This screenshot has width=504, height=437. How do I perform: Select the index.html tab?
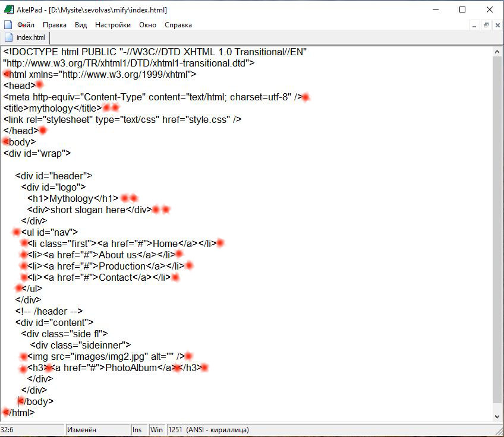tap(27, 38)
